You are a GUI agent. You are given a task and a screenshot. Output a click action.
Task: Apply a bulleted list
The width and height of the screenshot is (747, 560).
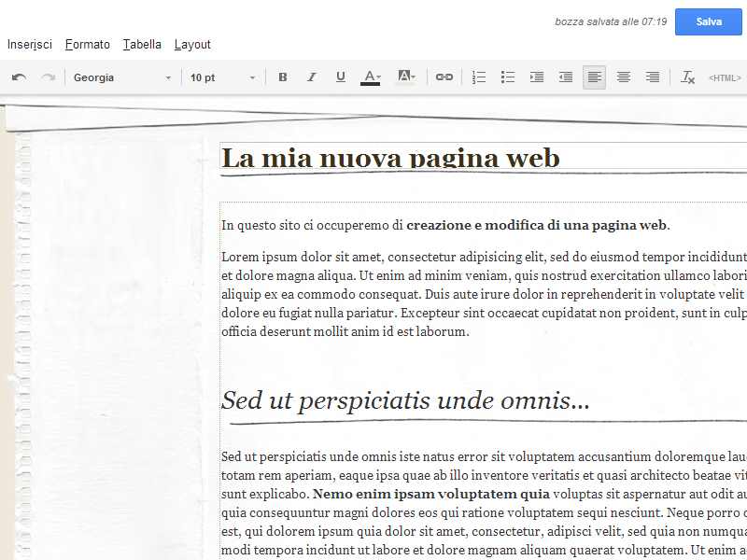point(508,77)
